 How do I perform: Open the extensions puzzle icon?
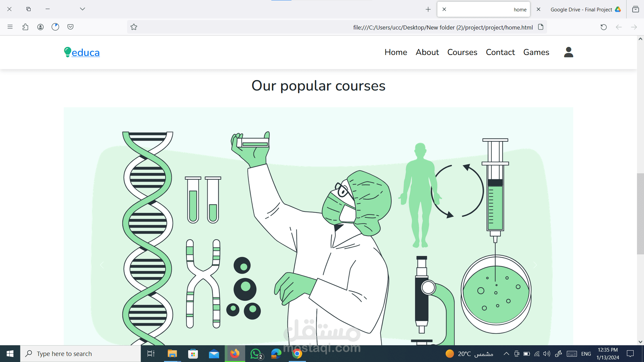tap(25, 27)
